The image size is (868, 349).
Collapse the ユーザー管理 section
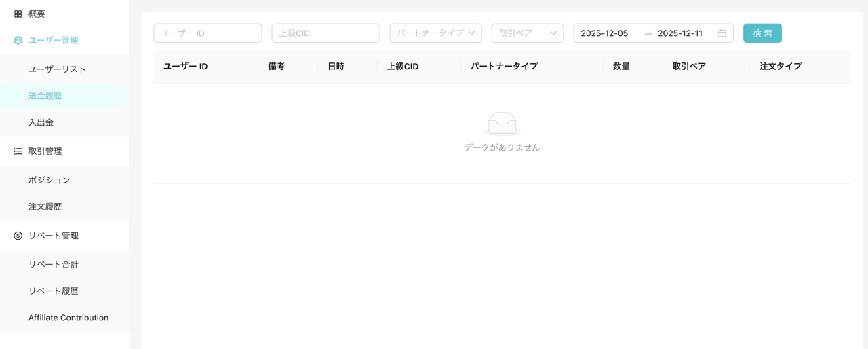(x=64, y=40)
